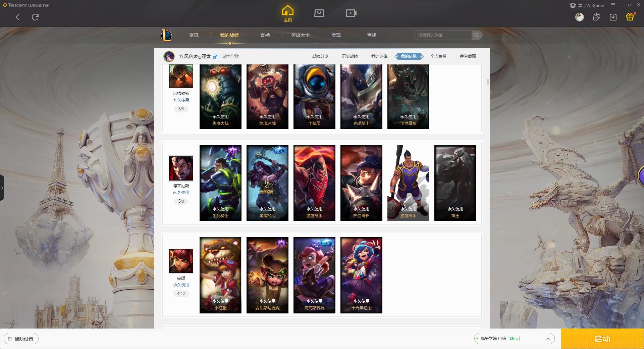Open the home 主页 icon
644x349 pixels.
(288, 14)
